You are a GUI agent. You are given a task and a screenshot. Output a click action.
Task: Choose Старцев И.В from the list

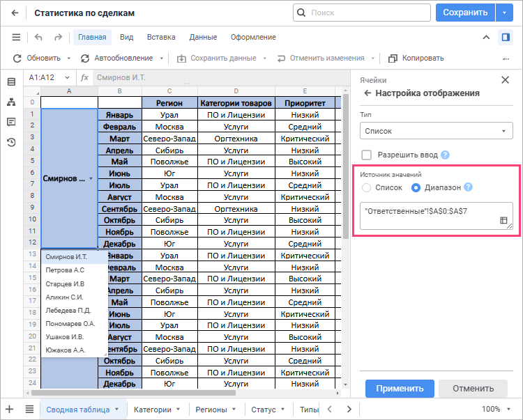(x=74, y=283)
